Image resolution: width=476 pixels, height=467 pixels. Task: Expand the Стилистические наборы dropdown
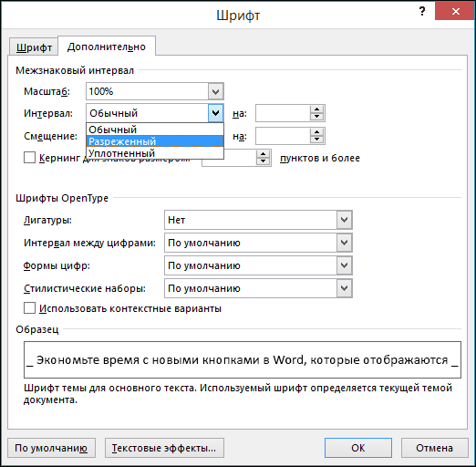coord(344,288)
